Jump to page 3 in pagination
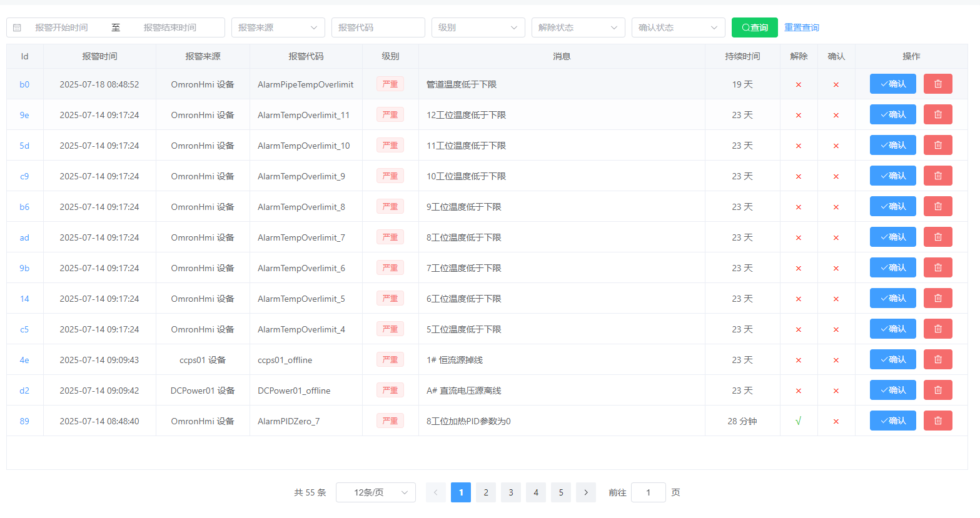The width and height of the screenshot is (980, 518). point(510,492)
